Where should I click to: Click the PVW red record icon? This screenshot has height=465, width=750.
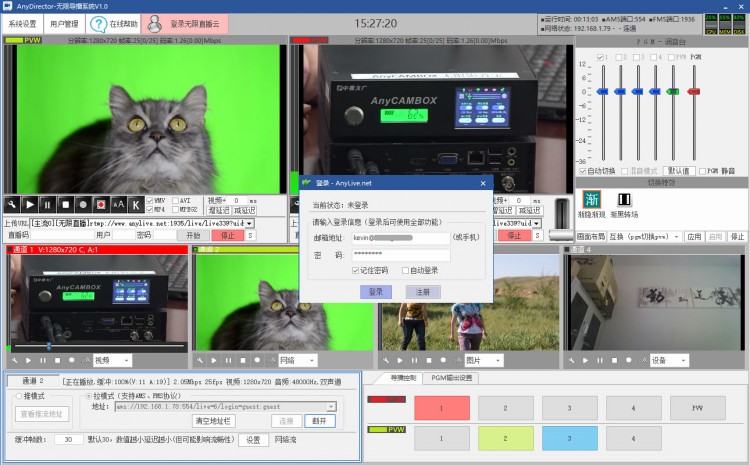[x=101, y=205]
